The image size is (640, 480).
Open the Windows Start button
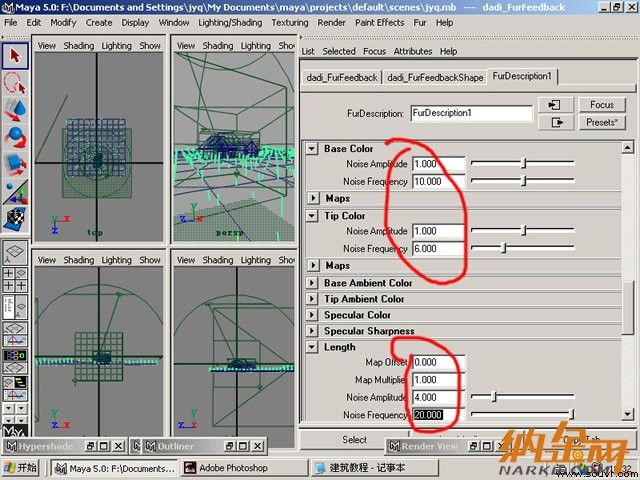pyautogui.click(x=20, y=467)
